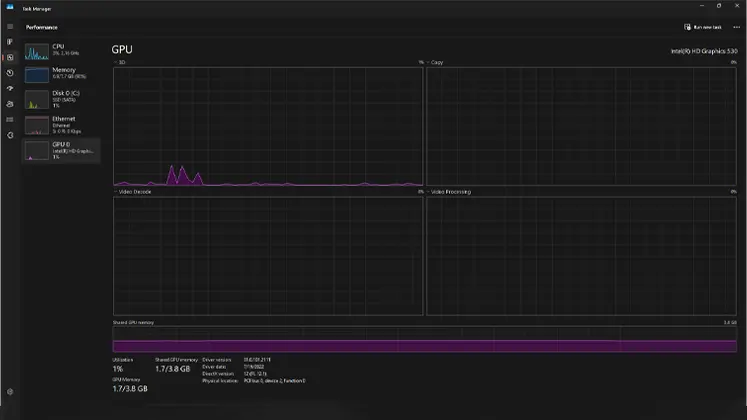The width and height of the screenshot is (747, 420).
Task: Click the Video Decode graph
Action: pos(268,256)
